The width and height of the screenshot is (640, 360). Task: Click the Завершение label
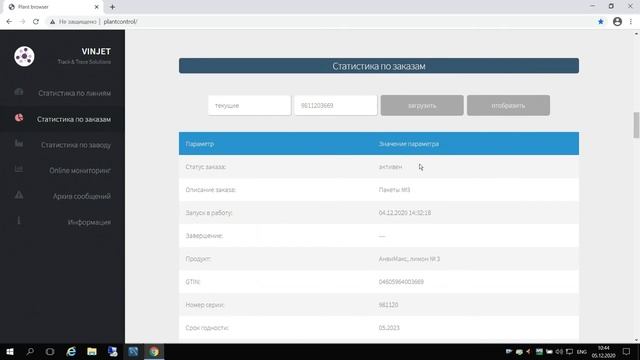click(204, 236)
